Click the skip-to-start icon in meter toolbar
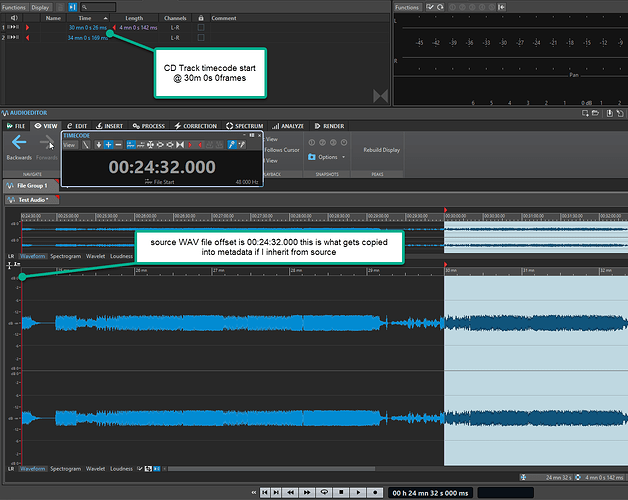This screenshot has height=500, width=628. [501, 7]
